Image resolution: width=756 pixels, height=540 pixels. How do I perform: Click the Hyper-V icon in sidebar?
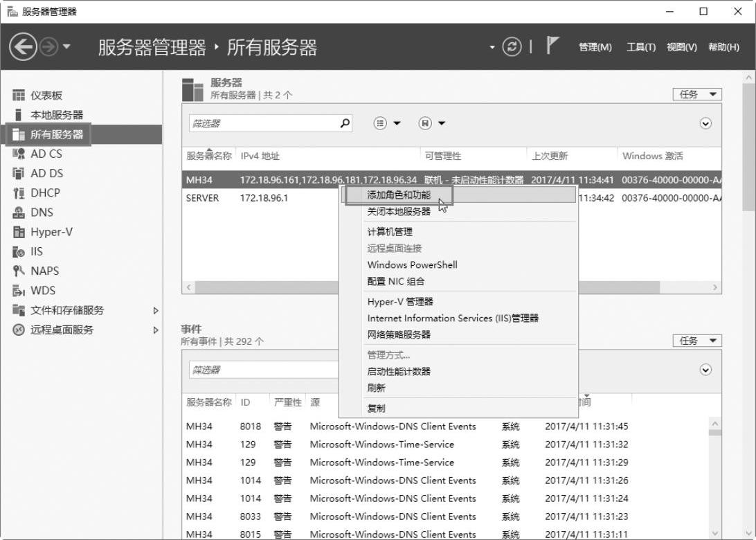point(19,232)
